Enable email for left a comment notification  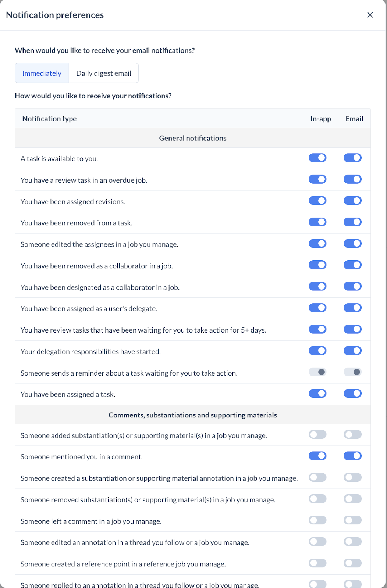click(352, 520)
